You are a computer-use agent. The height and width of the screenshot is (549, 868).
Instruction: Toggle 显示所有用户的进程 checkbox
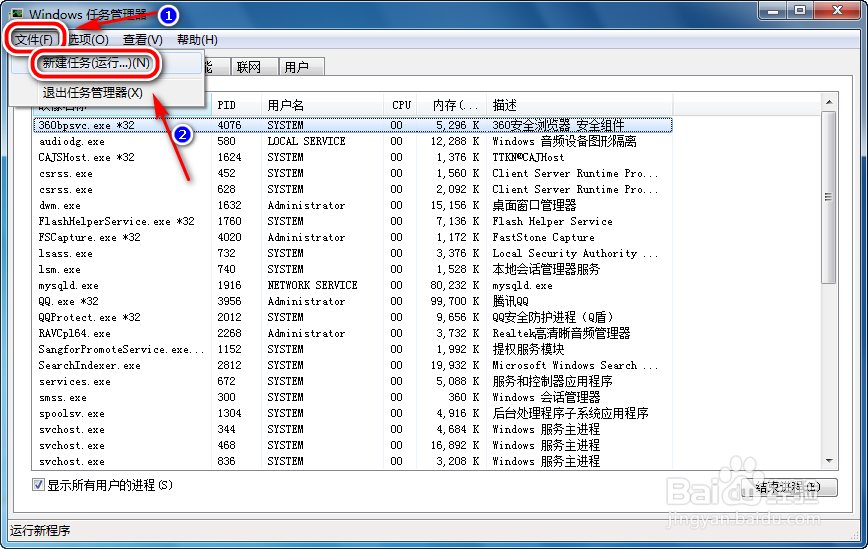tap(38, 485)
